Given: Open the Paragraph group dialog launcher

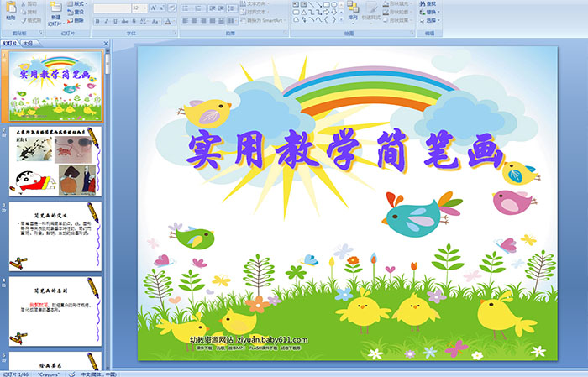Looking at the screenshot, I should (x=286, y=34).
